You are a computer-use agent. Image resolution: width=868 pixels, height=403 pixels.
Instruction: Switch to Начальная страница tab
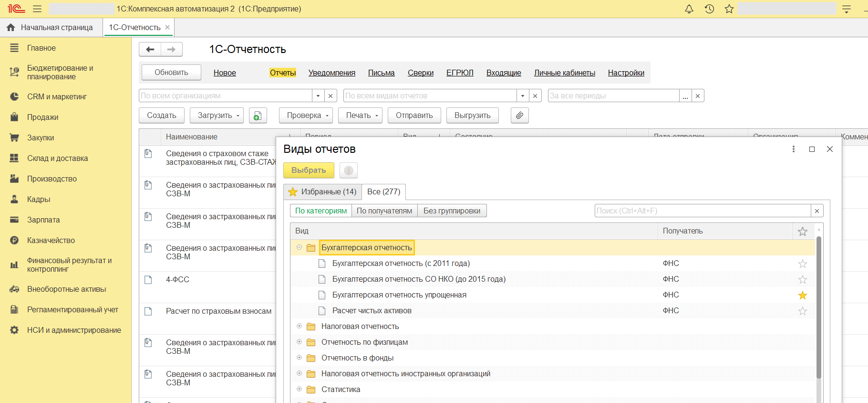click(50, 27)
